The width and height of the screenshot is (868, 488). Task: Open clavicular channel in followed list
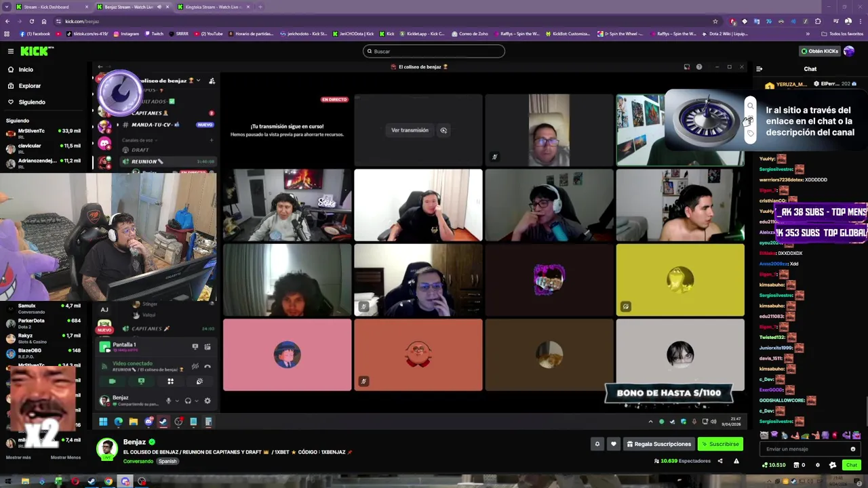click(x=43, y=148)
